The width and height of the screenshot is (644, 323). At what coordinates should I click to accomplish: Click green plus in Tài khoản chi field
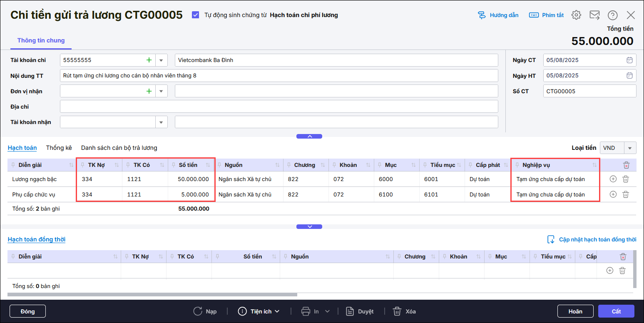(149, 60)
